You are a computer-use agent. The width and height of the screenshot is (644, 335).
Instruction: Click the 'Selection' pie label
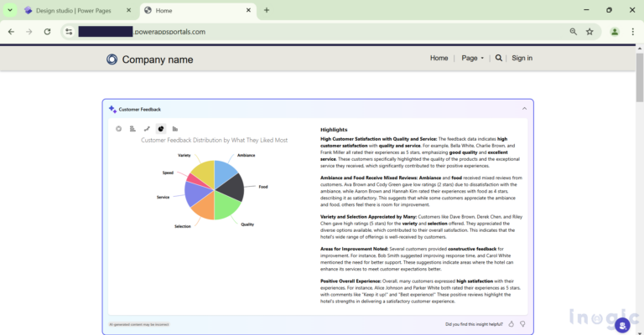click(182, 226)
